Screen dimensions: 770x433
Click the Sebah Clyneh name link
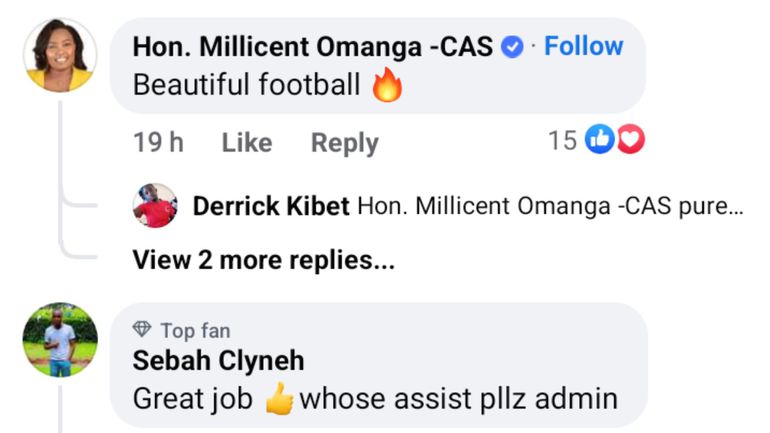coord(218,360)
